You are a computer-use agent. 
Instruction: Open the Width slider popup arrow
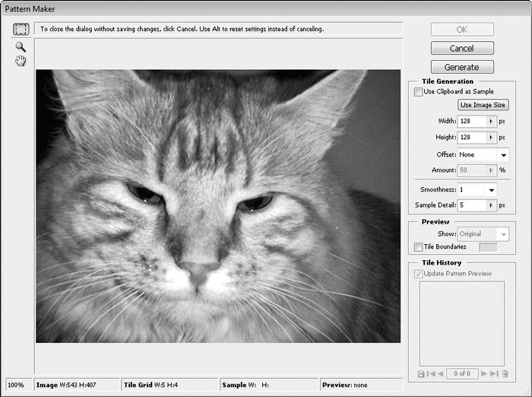click(x=491, y=121)
